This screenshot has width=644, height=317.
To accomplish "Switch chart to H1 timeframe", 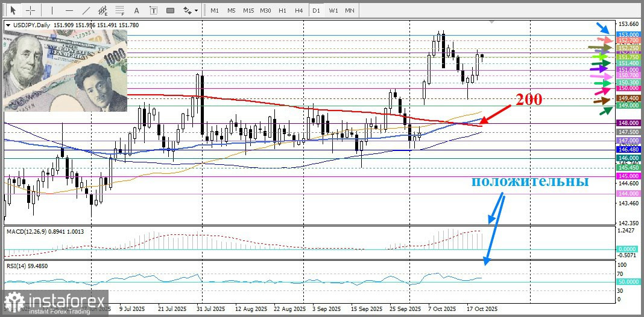I will coord(282,10).
